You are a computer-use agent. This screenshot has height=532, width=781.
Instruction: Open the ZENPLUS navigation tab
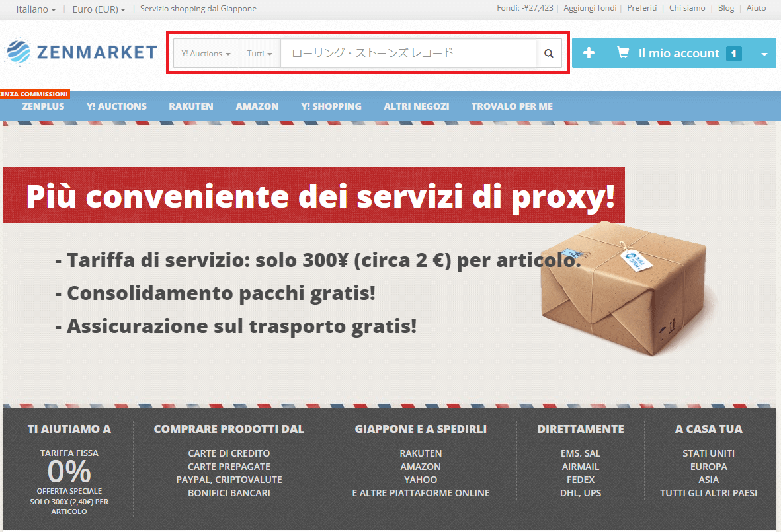44,106
